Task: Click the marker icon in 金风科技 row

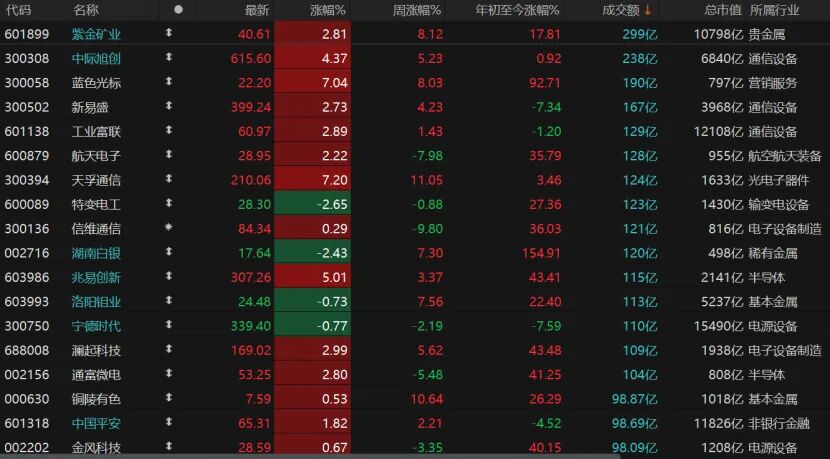Action: [169, 447]
